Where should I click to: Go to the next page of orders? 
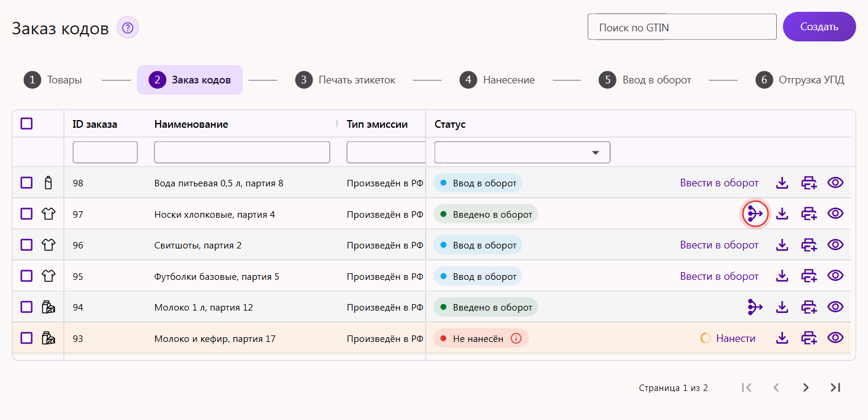tap(805, 387)
